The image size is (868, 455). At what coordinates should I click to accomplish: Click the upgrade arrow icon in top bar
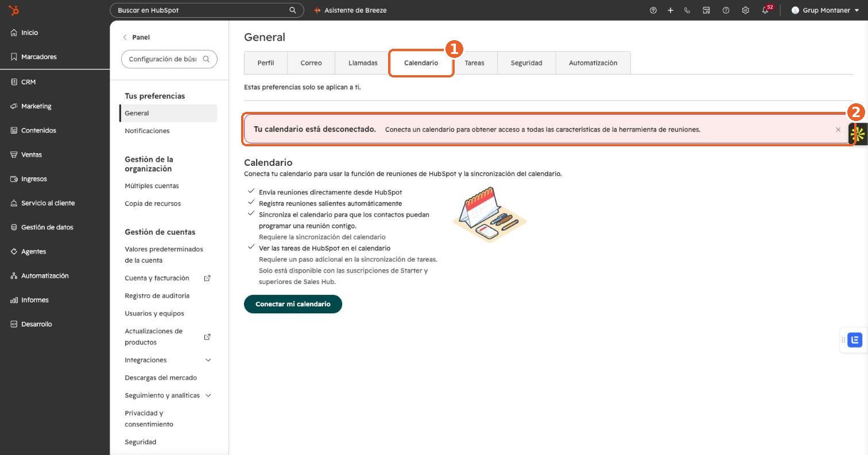tap(653, 10)
